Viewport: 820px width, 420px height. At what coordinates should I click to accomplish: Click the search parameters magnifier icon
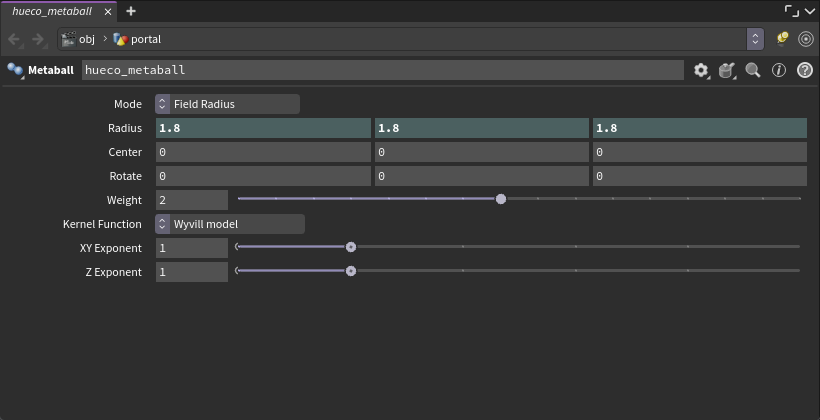[753, 70]
